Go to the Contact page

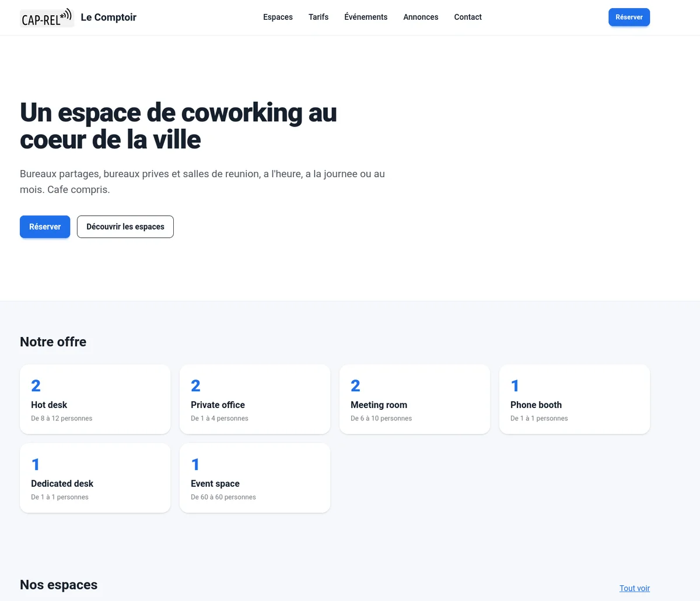(468, 17)
